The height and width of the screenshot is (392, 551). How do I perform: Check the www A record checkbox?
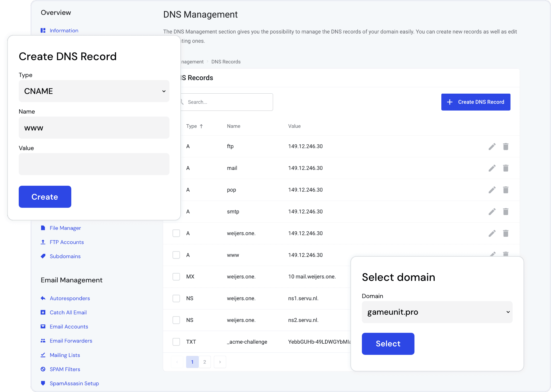click(x=176, y=255)
